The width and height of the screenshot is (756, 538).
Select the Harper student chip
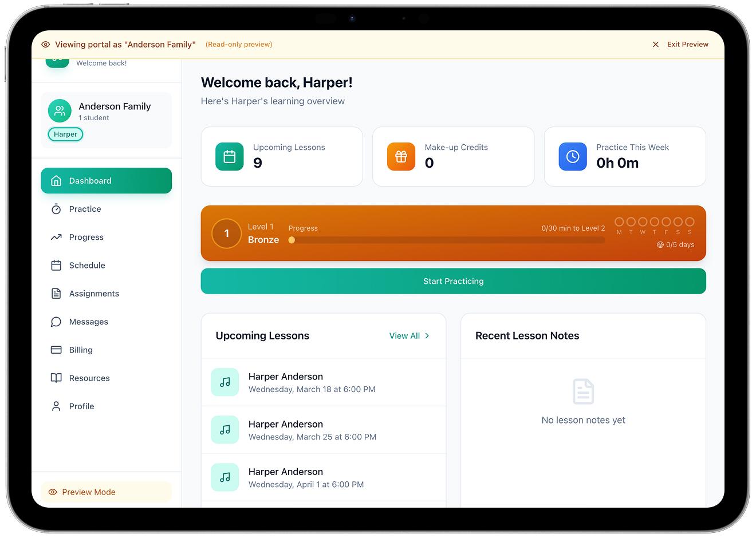(x=65, y=134)
